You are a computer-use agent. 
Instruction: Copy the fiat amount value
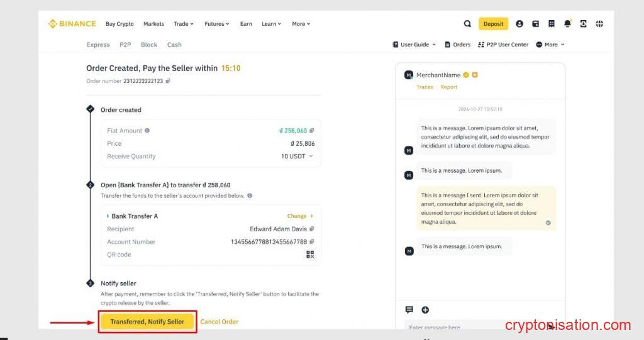pos(312,131)
